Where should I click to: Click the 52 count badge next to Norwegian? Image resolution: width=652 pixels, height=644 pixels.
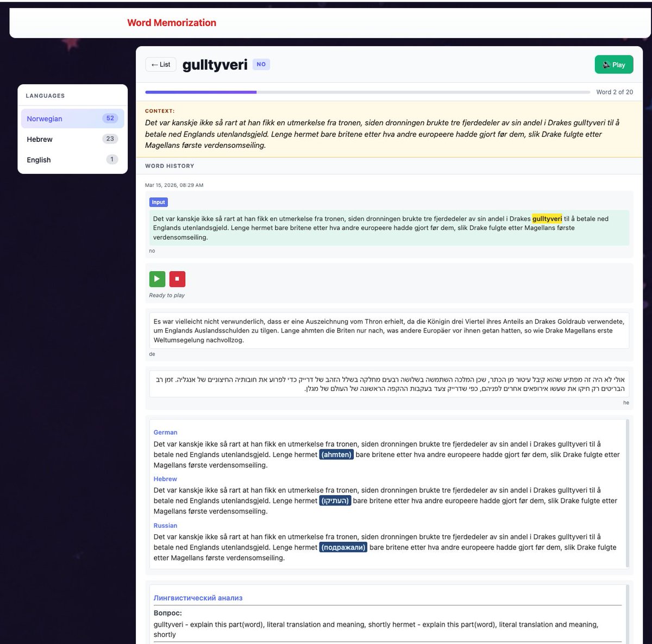pos(110,118)
